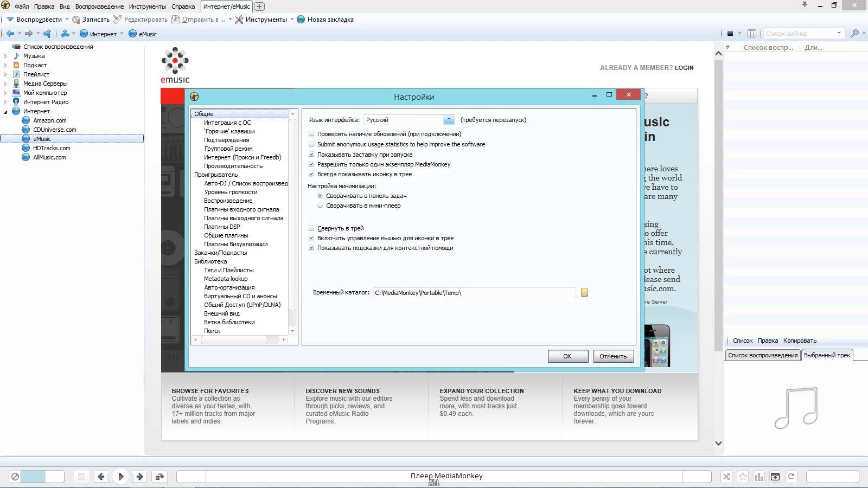Click Новая закладка globe button
This screenshot has width=868, height=488.
tap(325, 20)
